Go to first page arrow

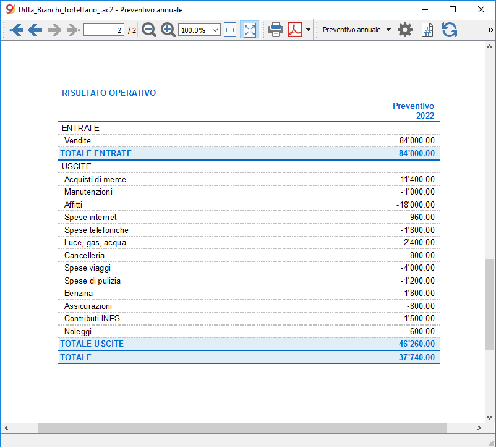click(17, 30)
